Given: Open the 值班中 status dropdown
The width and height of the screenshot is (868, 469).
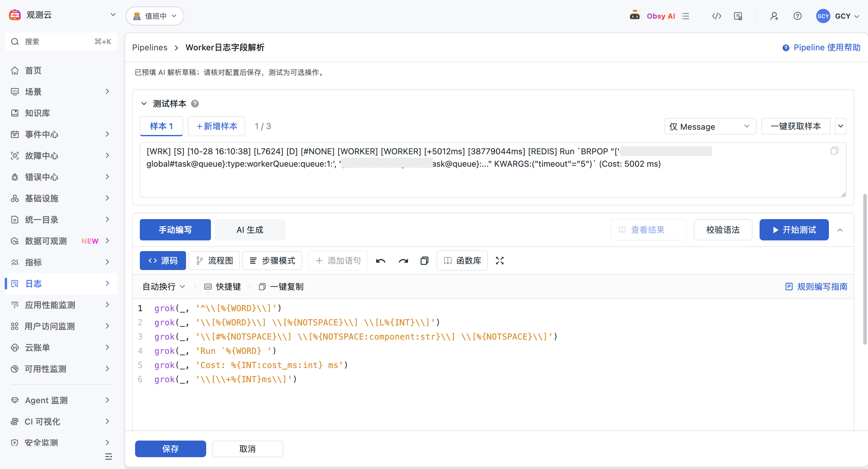Looking at the screenshot, I should click(155, 16).
